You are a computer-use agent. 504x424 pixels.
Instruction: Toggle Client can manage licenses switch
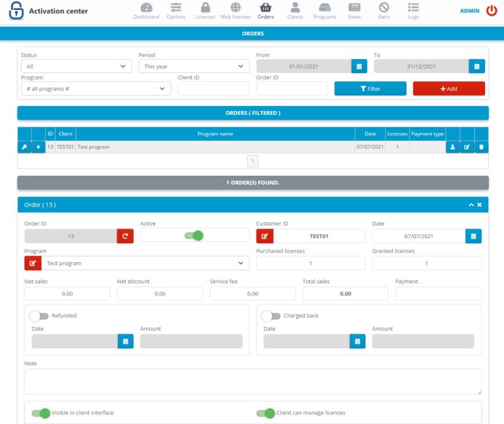(266, 413)
